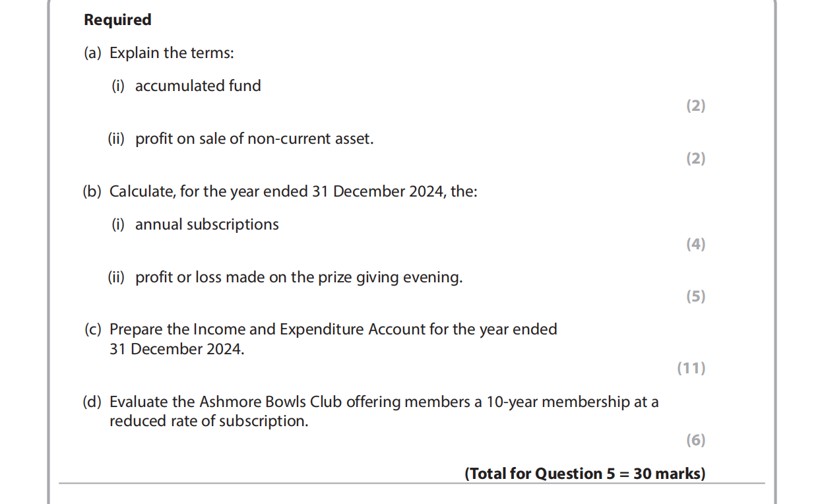Click the (2) mark beside accumulated fund

pos(695,106)
